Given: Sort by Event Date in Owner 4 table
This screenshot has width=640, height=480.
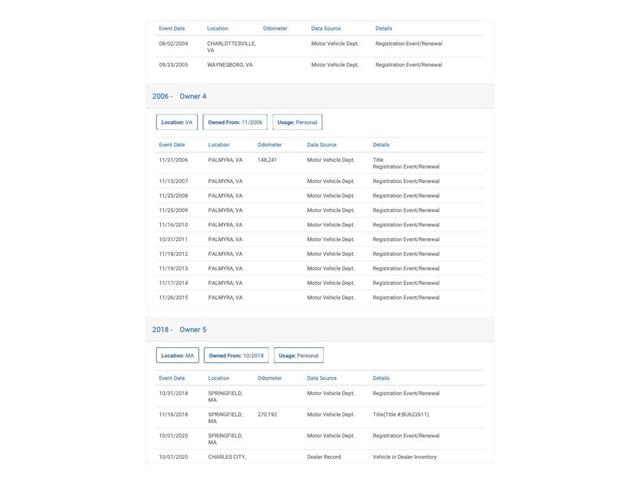Looking at the screenshot, I should coord(172,145).
